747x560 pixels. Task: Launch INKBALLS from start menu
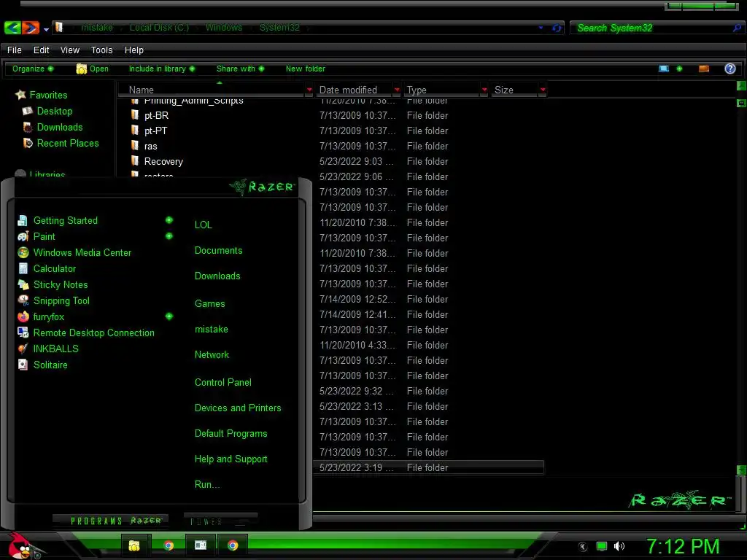(x=55, y=349)
